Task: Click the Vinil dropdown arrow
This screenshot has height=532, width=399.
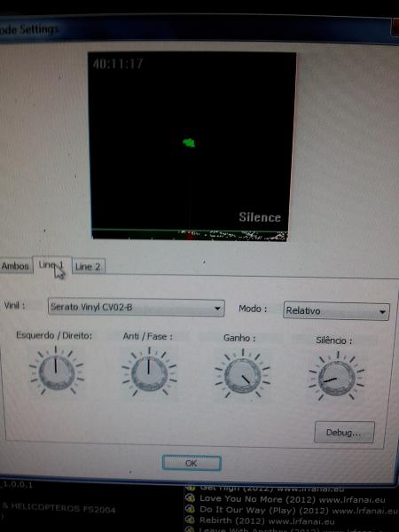Action: point(217,309)
